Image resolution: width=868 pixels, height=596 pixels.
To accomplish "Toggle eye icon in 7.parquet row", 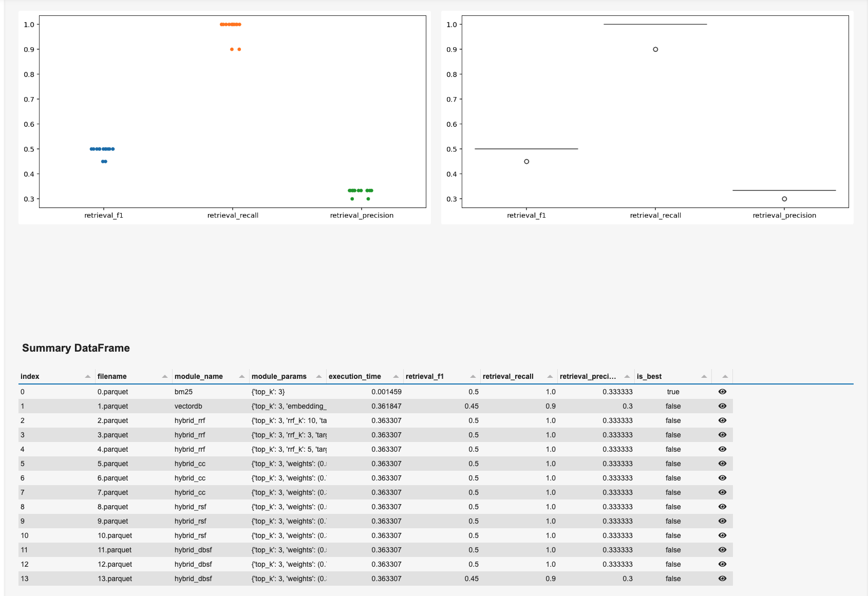I will point(722,492).
